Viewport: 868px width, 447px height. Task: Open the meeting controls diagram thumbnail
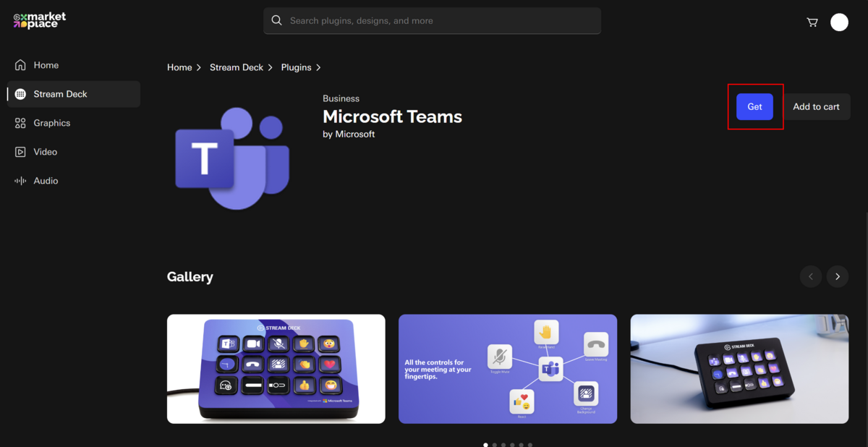click(508, 369)
